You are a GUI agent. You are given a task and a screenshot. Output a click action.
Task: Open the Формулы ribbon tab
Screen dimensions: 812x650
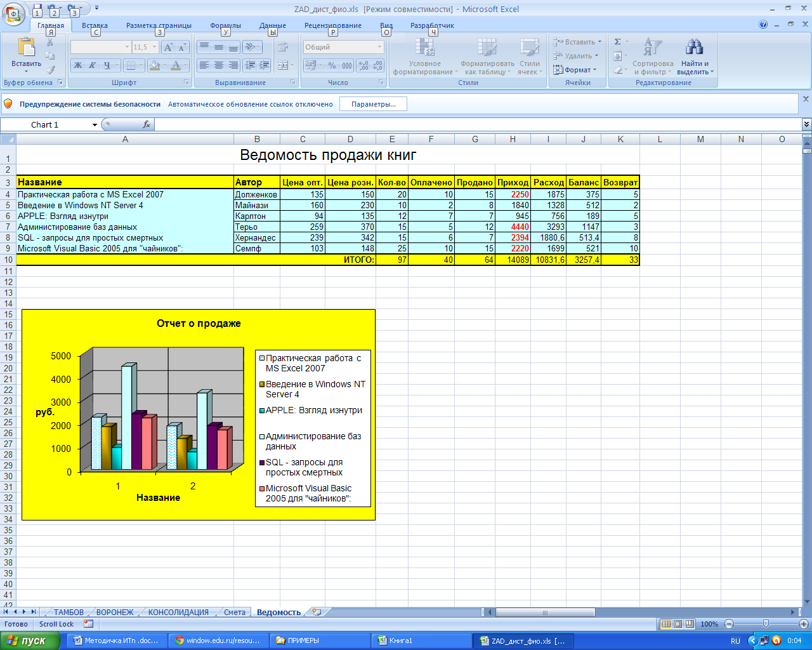pyautogui.click(x=225, y=25)
